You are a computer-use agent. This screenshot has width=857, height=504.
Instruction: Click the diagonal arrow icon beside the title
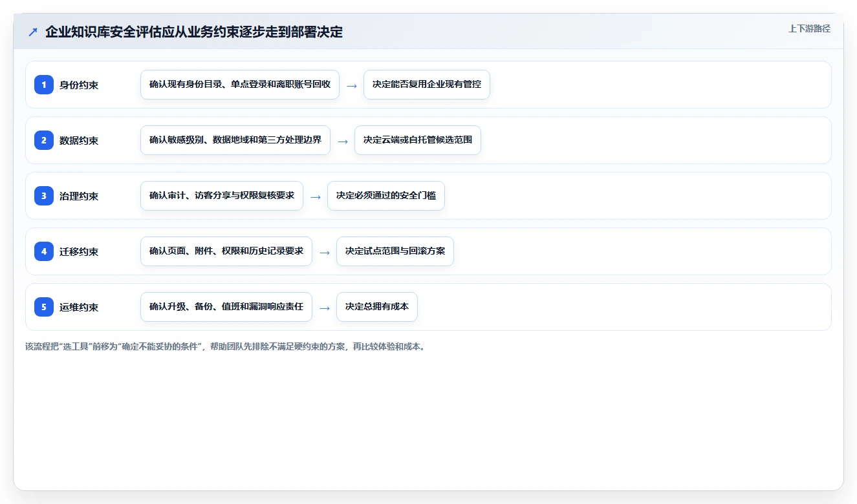pos(33,32)
